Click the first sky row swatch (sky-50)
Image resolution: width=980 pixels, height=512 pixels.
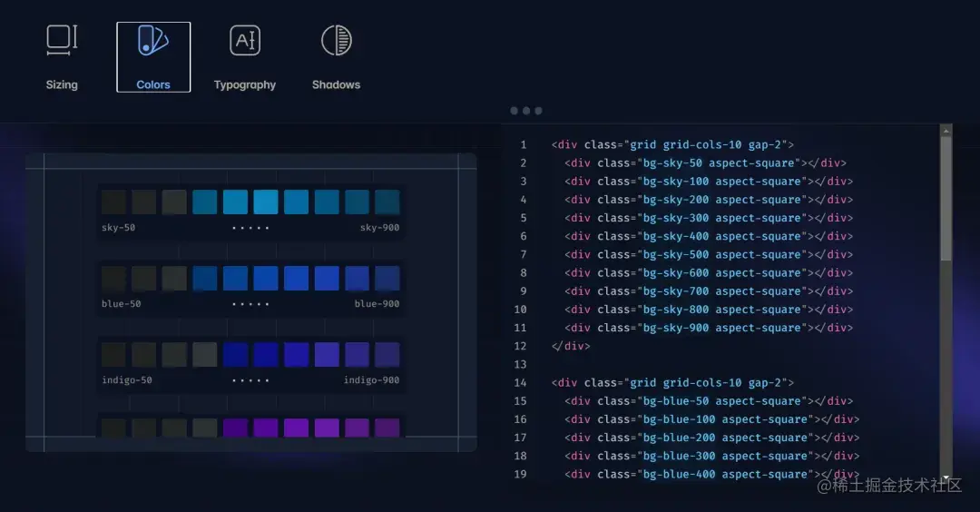pyautogui.click(x=113, y=202)
